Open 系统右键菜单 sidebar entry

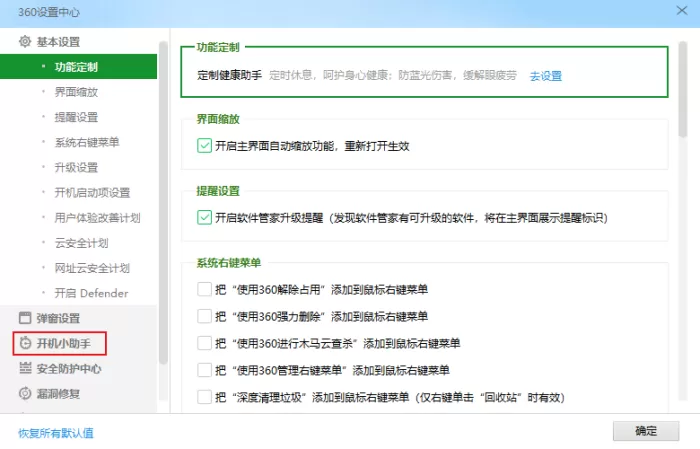[x=87, y=142]
